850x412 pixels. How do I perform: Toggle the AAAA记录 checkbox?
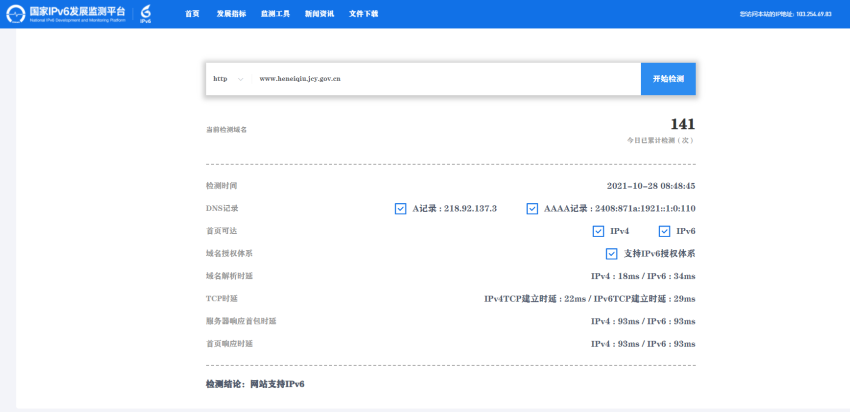pyautogui.click(x=532, y=209)
